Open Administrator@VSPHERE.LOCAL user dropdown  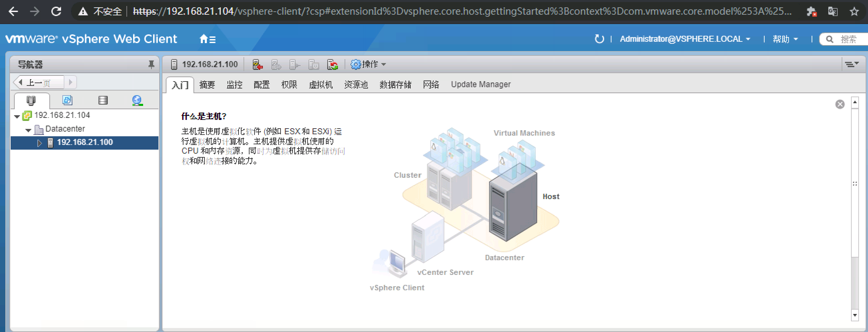[x=685, y=39]
